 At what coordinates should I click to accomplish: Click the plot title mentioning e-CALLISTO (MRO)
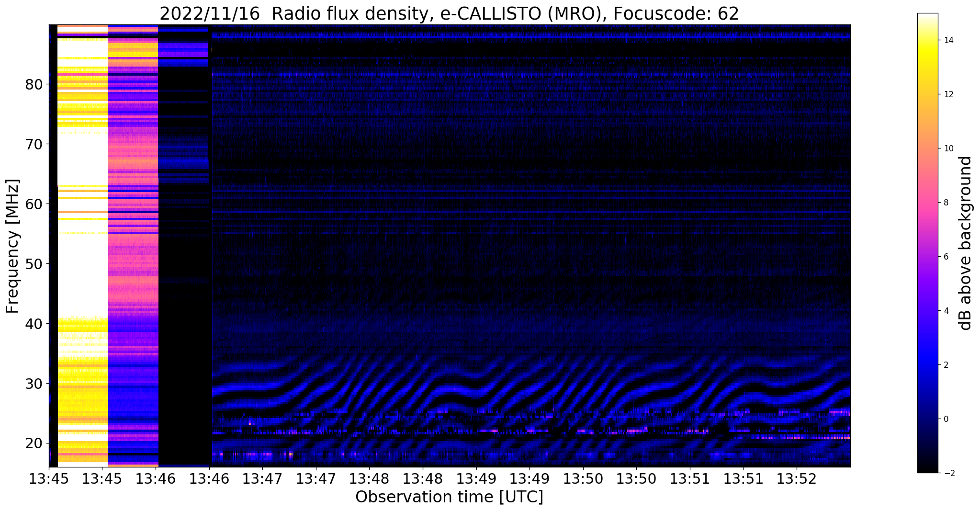(449, 13)
